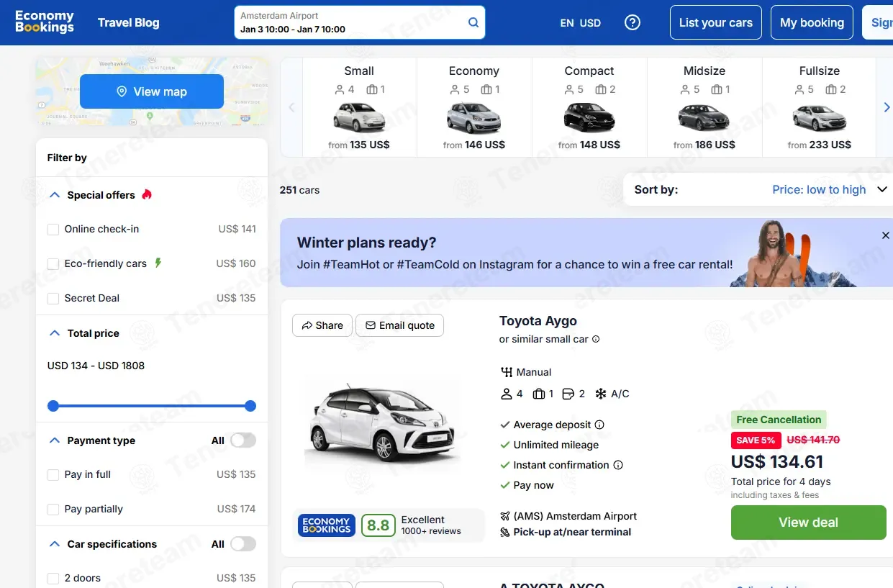
Task: Select the Small car category
Action: click(359, 107)
